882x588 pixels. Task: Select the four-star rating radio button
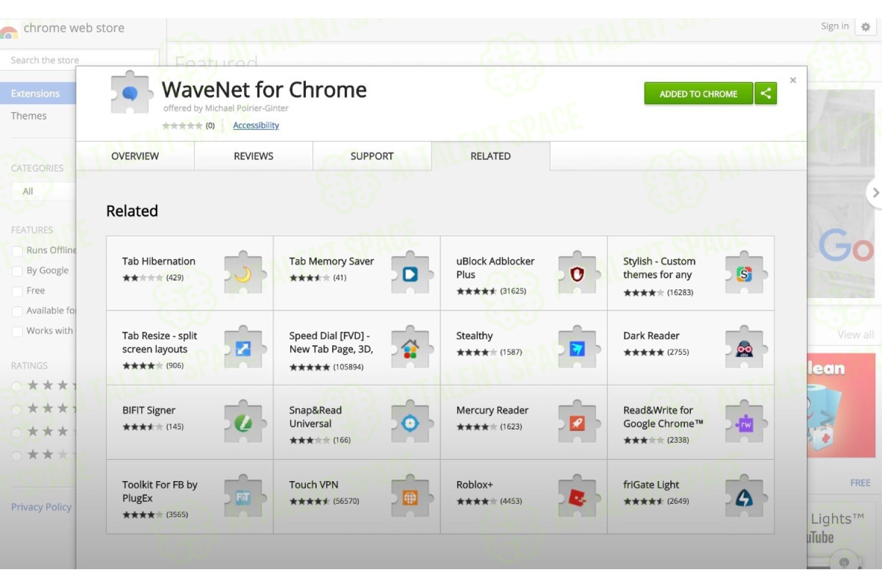[17, 409]
